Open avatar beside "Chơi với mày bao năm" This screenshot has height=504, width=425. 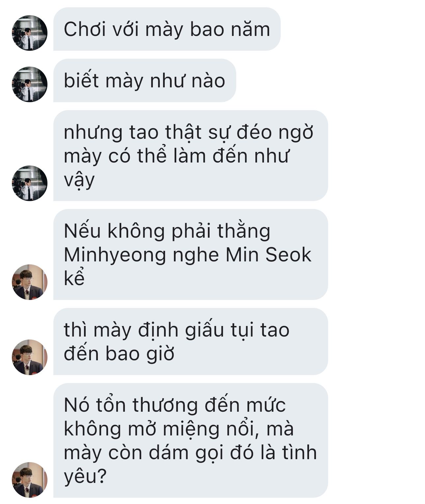[30, 33]
